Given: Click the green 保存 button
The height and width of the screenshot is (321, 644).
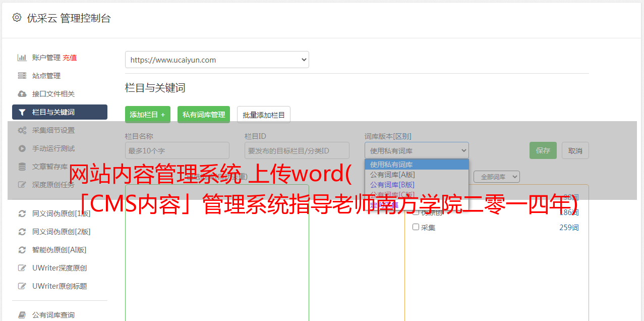Looking at the screenshot, I should coord(543,150).
